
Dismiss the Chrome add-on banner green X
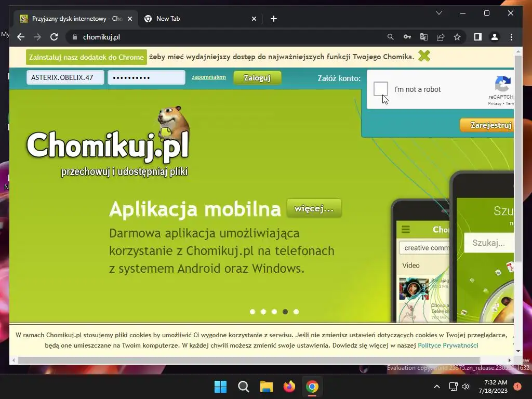[x=424, y=56]
